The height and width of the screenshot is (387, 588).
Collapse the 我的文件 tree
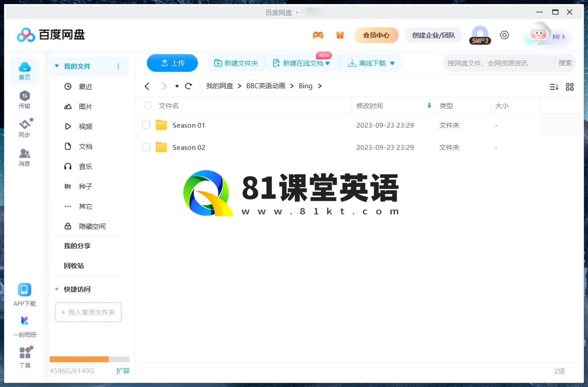coord(56,66)
